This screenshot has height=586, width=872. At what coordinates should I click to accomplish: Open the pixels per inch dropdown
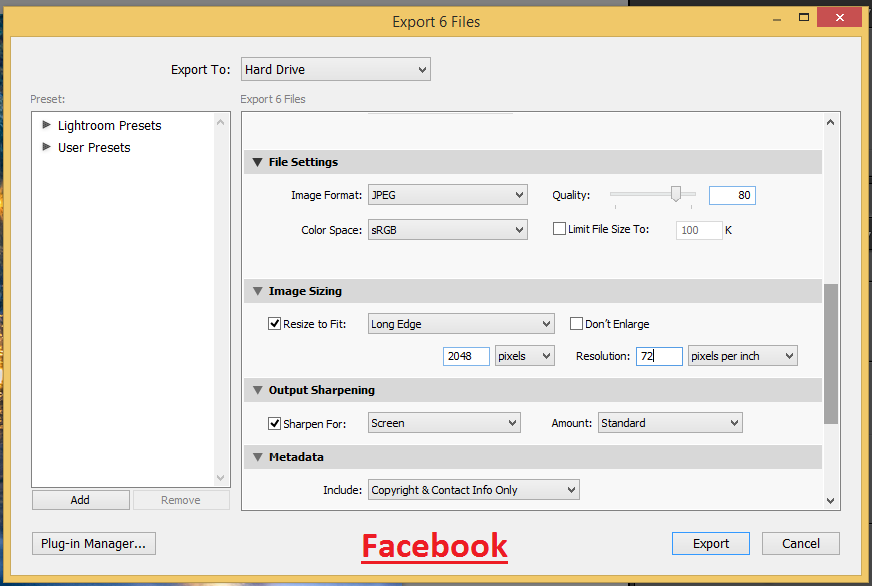(742, 356)
